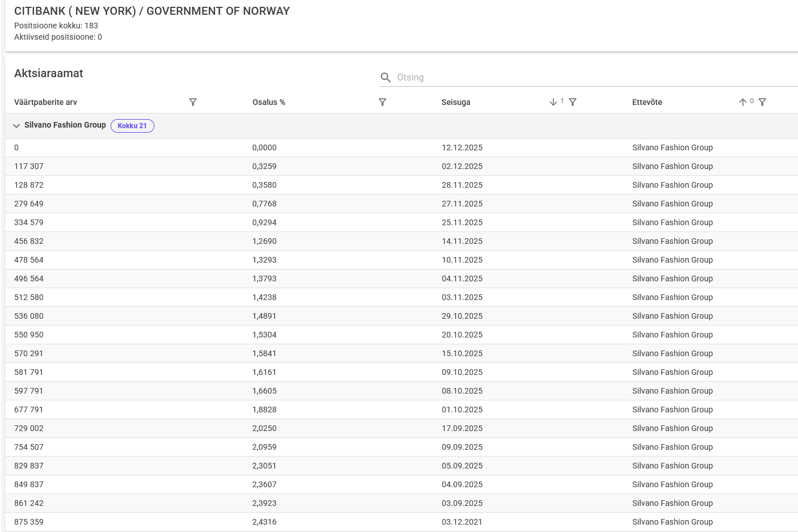Viewport: 798px width, 532px height.
Task: Sort by Väärtpaberite arv column header
Action: (x=45, y=102)
